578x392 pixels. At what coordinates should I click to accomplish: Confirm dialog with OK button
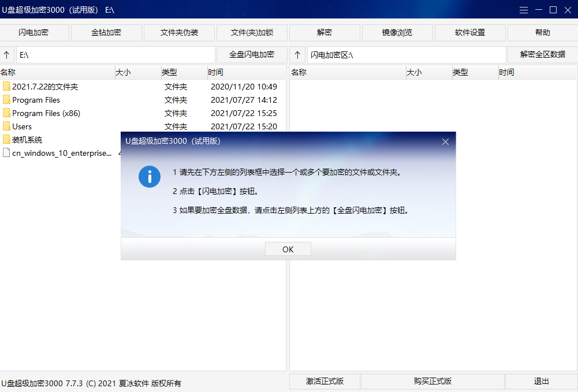point(288,249)
